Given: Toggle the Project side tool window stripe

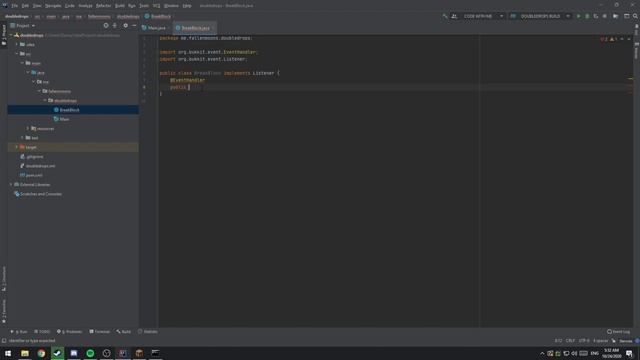Looking at the screenshot, I should (x=4, y=35).
